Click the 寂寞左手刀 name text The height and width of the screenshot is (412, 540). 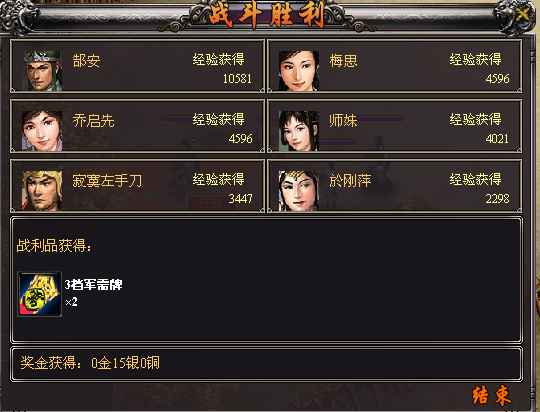(x=107, y=181)
